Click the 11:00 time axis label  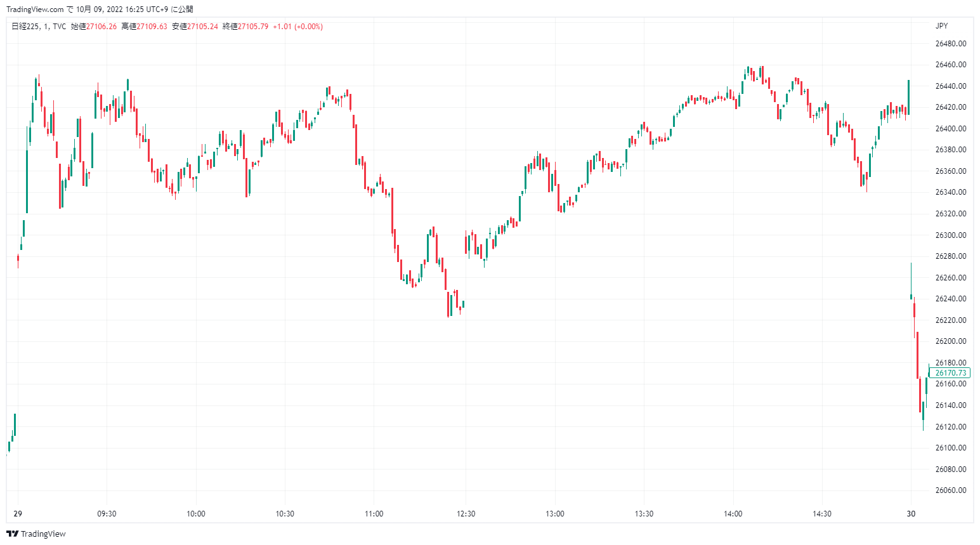pyautogui.click(x=374, y=514)
